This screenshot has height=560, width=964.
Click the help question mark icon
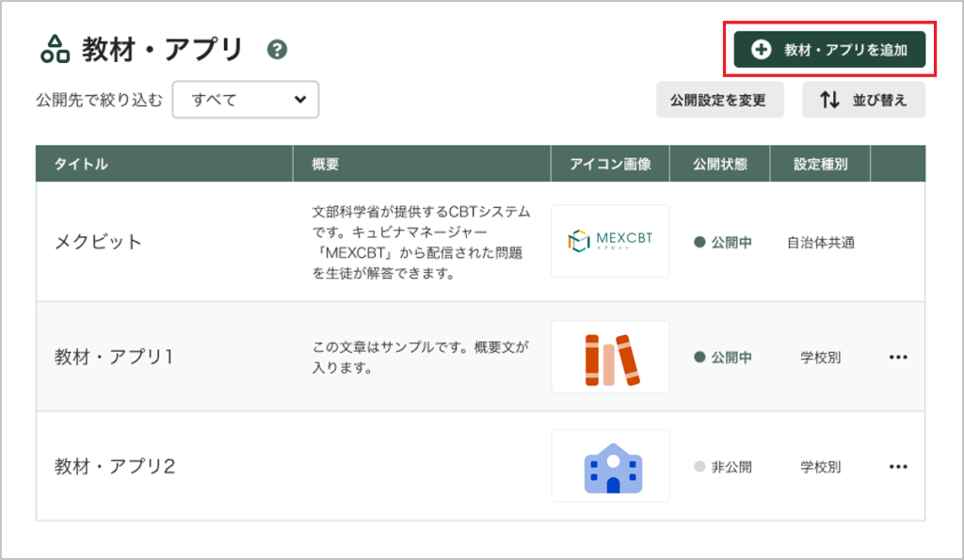pos(277,49)
